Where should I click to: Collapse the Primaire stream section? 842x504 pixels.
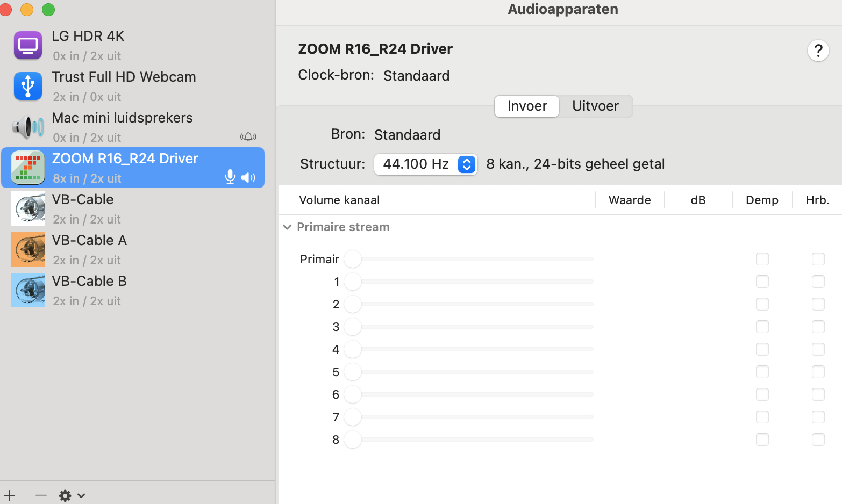pyautogui.click(x=287, y=227)
